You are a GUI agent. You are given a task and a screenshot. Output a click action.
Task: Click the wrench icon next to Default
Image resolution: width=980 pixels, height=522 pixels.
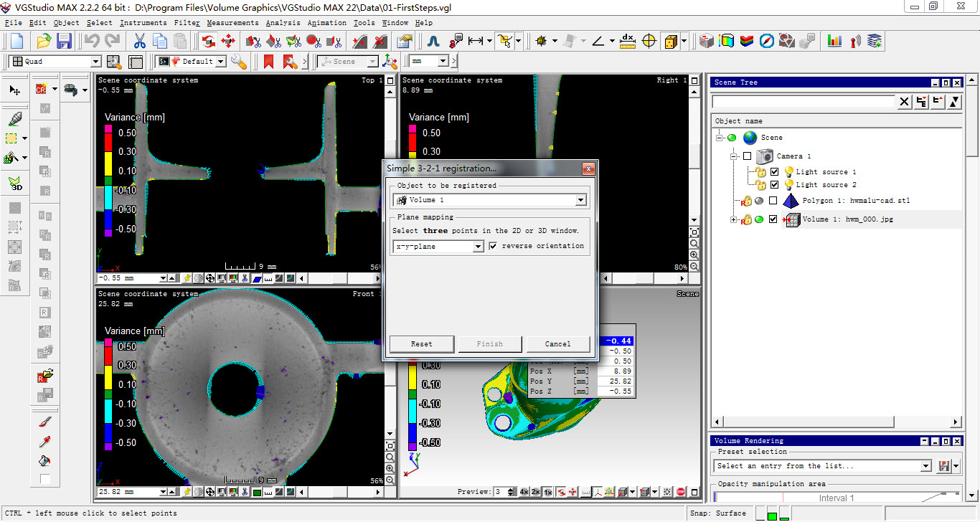tap(239, 62)
